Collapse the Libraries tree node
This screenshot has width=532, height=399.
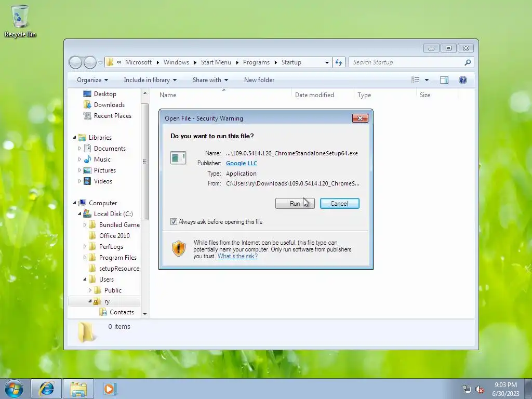[74, 137]
